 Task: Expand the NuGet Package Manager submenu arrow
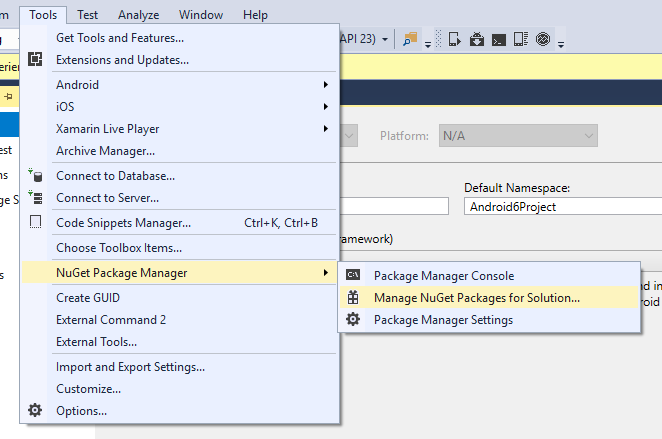pos(326,273)
